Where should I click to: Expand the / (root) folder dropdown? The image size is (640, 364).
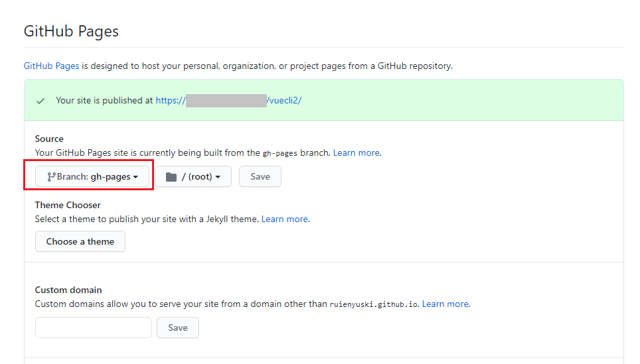pos(193,176)
